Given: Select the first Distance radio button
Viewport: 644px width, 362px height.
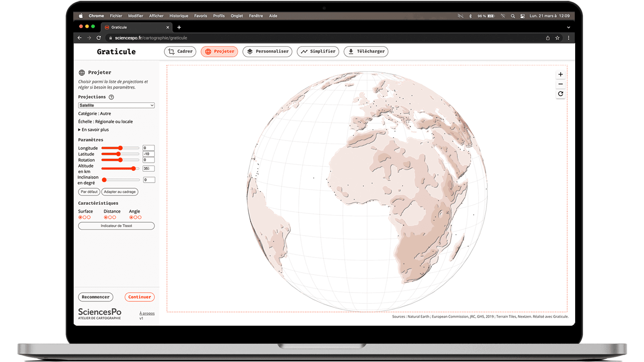Looking at the screenshot, I should click(106, 217).
